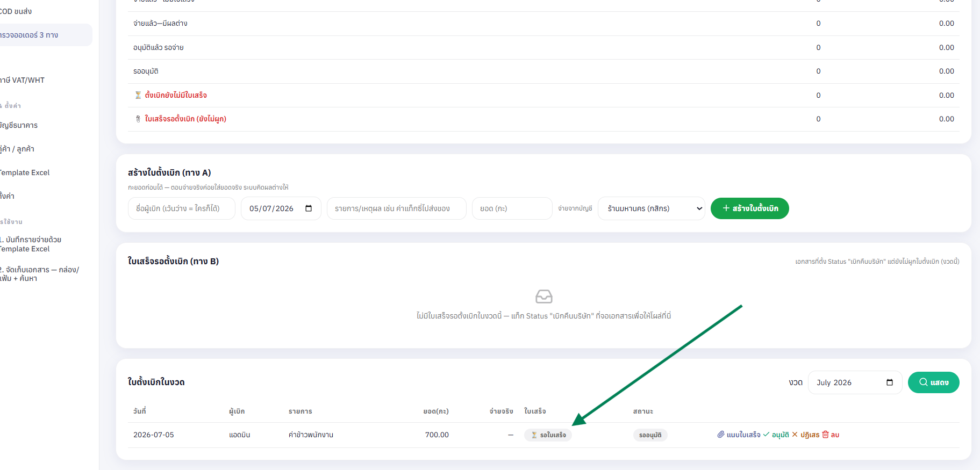Open the จ่ายจากบัญชี account dropdown
980x470 pixels.
tap(651, 208)
